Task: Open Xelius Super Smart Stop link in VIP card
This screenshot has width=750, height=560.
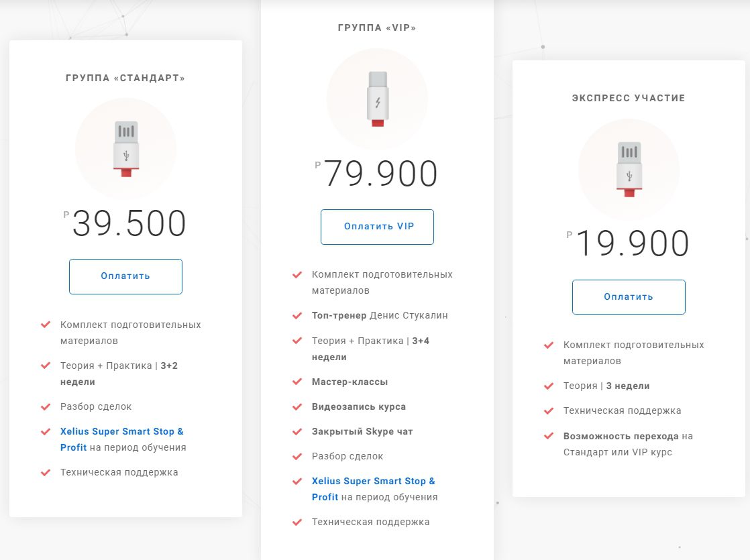Action: pos(373,481)
